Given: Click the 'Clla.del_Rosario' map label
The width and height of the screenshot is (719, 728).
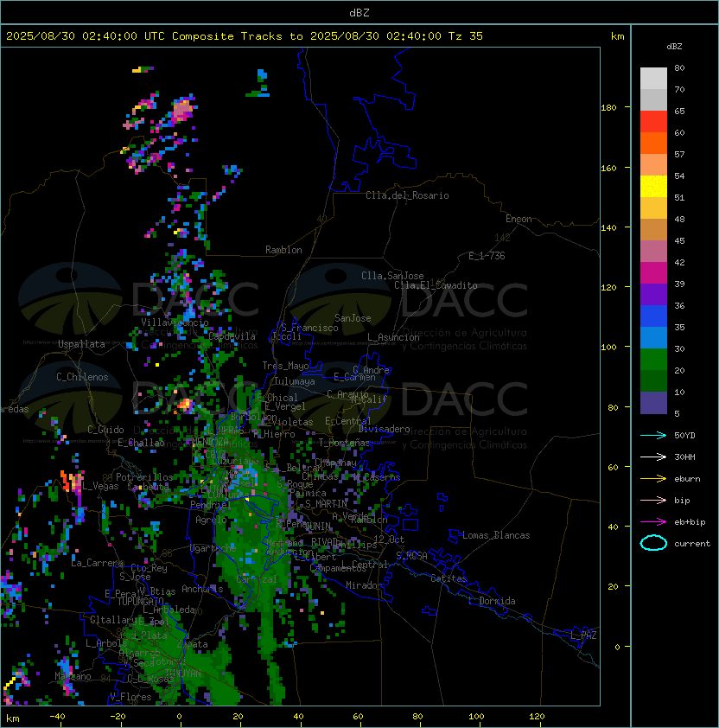Looking at the screenshot, I should (407, 195).
